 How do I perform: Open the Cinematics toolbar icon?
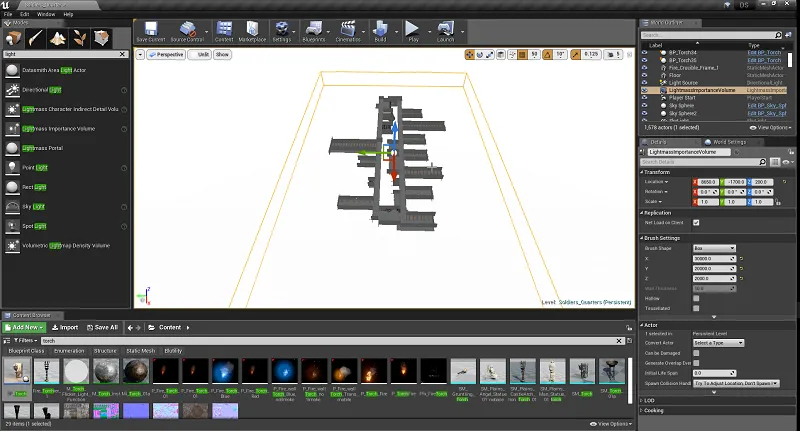click(348, 32)
